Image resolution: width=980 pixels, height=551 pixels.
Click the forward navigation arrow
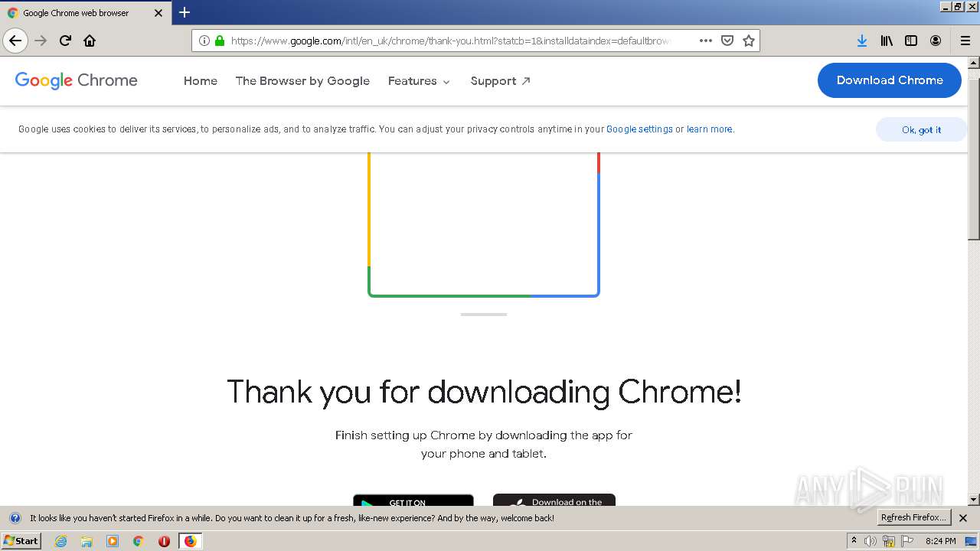coord(41,41)
